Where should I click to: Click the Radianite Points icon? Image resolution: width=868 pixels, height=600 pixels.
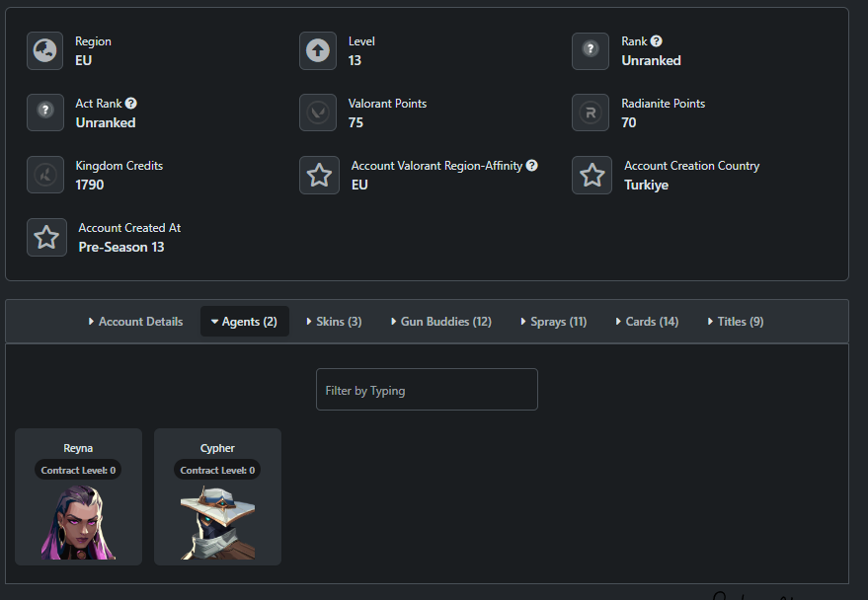click(x=591, y=112)
